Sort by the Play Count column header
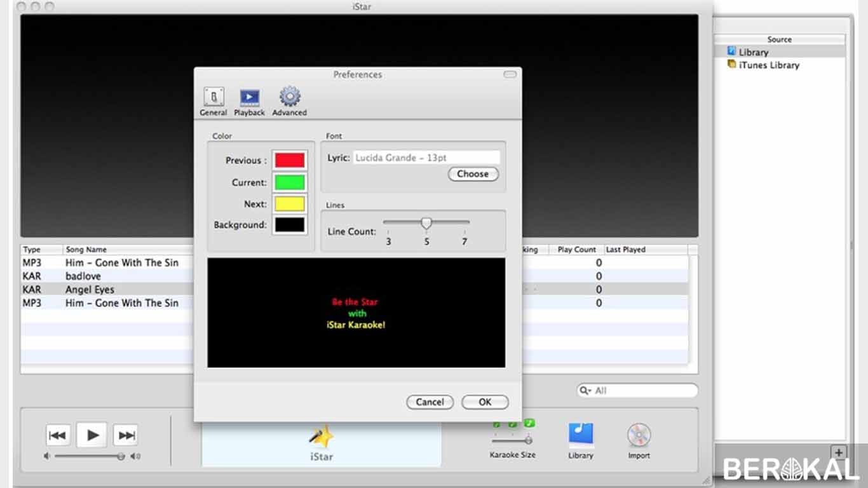This screenshot has height=488, width=868. (x=577, y=250)
